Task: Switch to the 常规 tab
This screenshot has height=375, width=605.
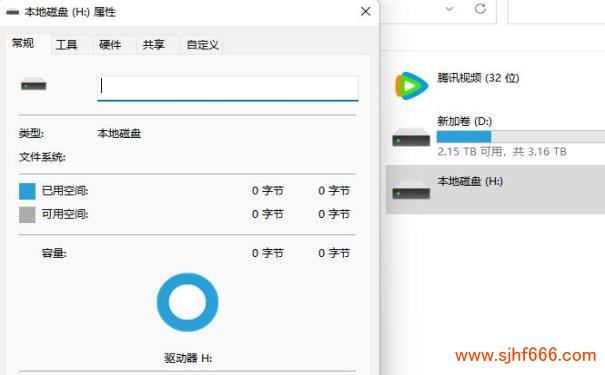Action: (x=23, y=43)
